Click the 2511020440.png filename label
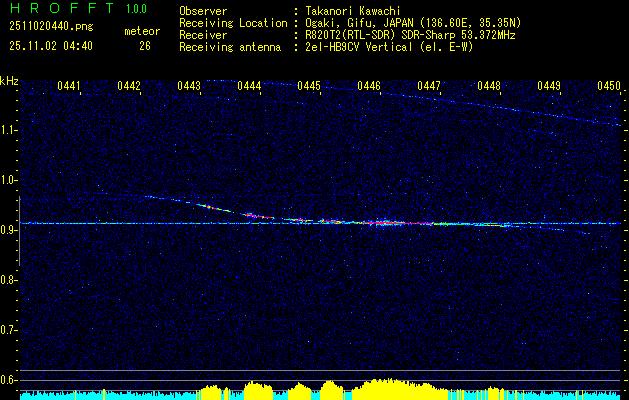The image size is (629, 400). 50,27
